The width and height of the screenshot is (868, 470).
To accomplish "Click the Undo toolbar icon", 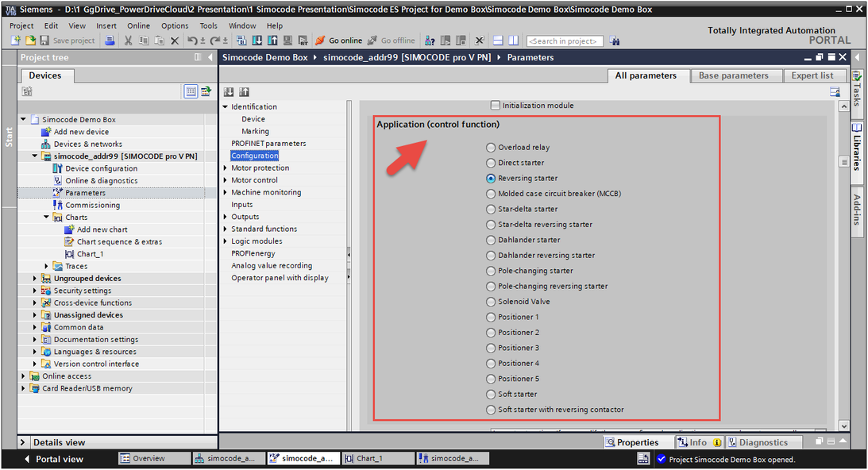I will [193, 40].
